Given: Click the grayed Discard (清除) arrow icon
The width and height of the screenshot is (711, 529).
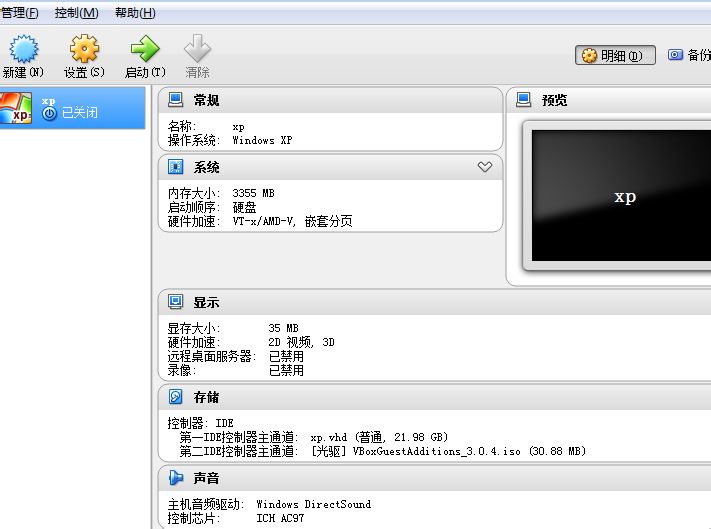Looking at the screenshot, I should pyautogui.click(x=197, y=48).
